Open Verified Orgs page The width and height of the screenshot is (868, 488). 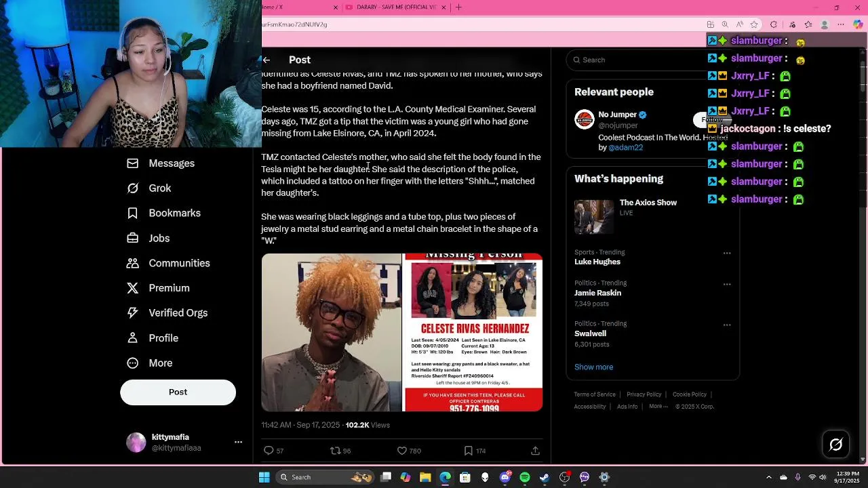(167, 312)
